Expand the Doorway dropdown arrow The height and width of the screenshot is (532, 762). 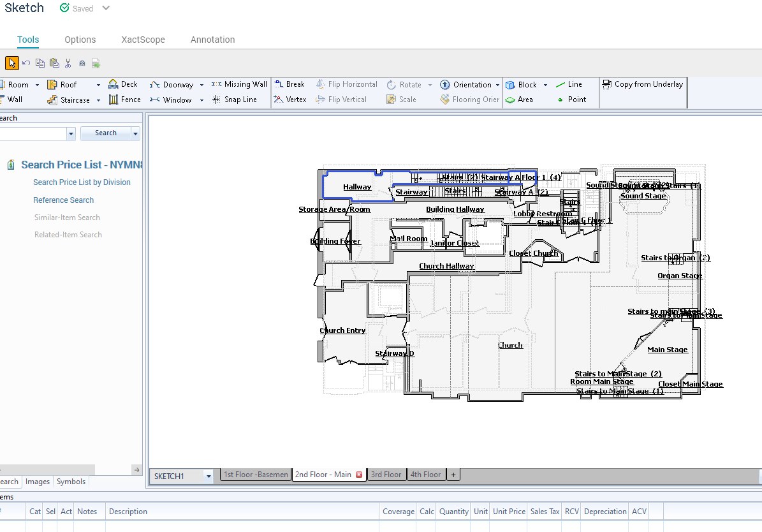pyautogui.click(x=201, y=85)
